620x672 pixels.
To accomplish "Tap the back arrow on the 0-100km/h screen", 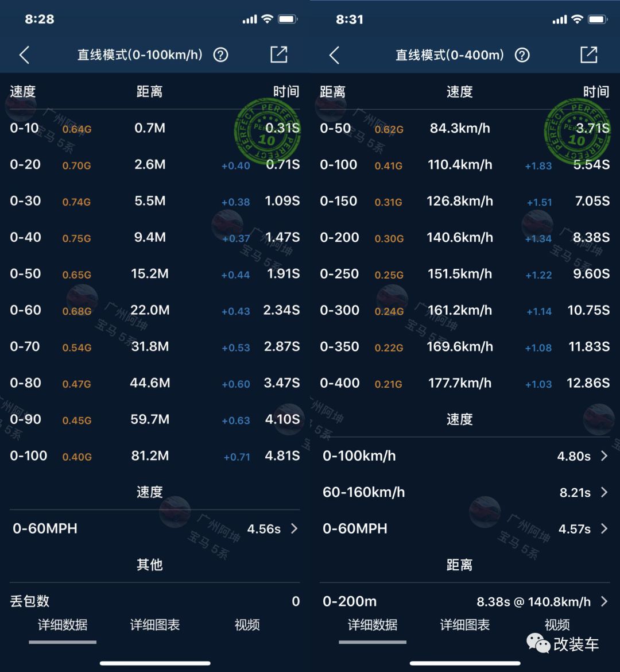I will (24, 55).
